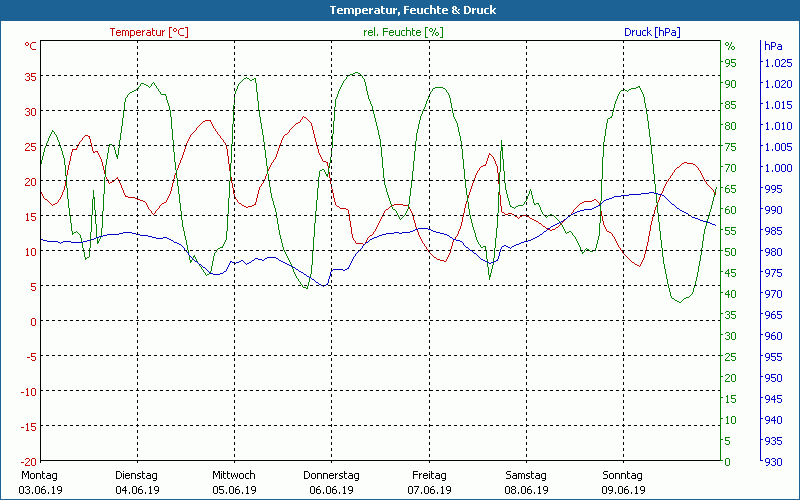Image resolution: width=800 pixels, height=500 pixels.
Task: Click the "1.010" pressure axis value
Action: (x=778, y=126)
